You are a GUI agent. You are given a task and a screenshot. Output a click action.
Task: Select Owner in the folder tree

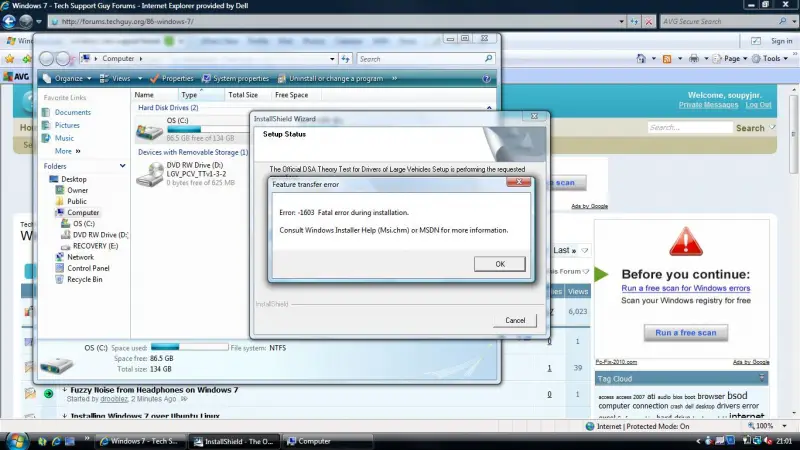pos(77,190)
